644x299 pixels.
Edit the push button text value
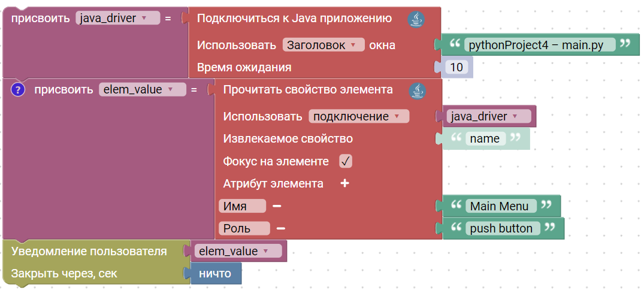pyautogui.click(x=503, y=228)
